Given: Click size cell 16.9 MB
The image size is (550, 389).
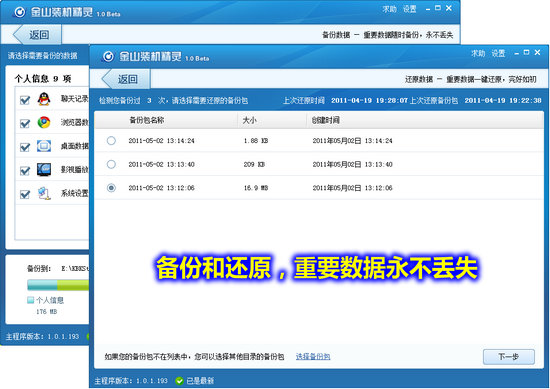Looking at the screenshot, I should [256, 188].
